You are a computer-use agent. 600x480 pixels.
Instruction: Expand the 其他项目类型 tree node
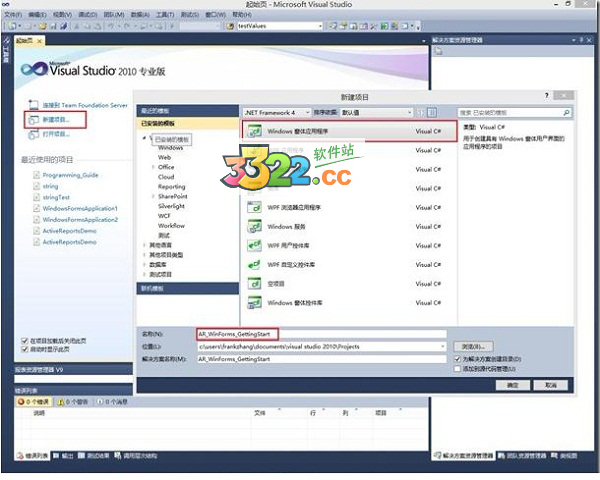click(144, 255)
